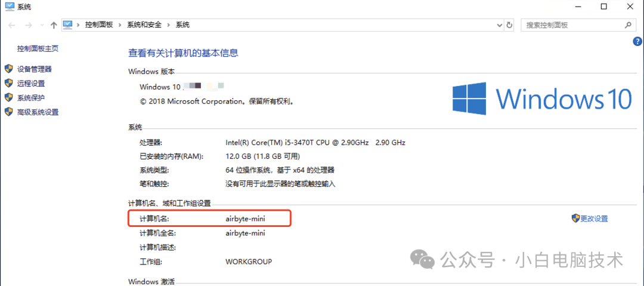Screen dimensions: 644x286
Task: Open 远程设置 link
Action: [x=31, y=84]
